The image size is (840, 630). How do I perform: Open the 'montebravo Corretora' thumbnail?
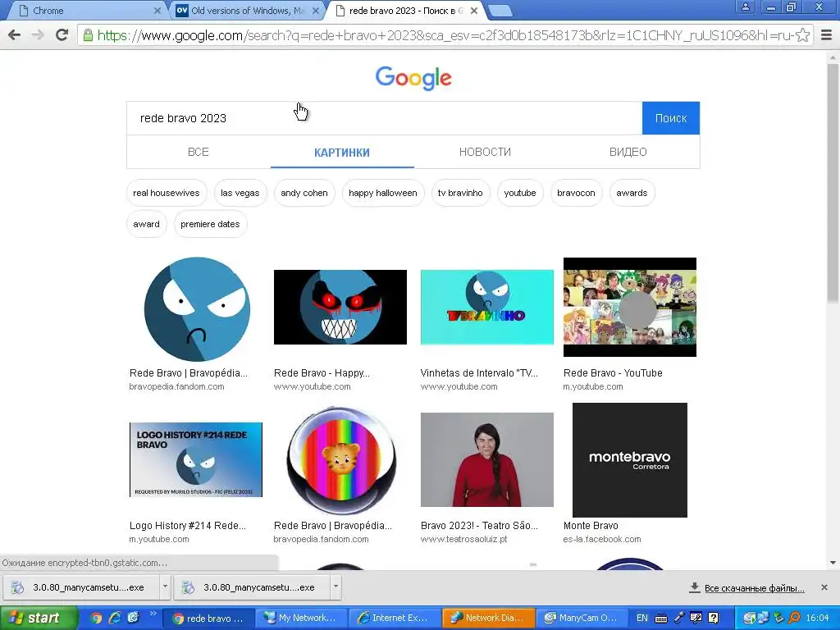(x=630, y=460)
